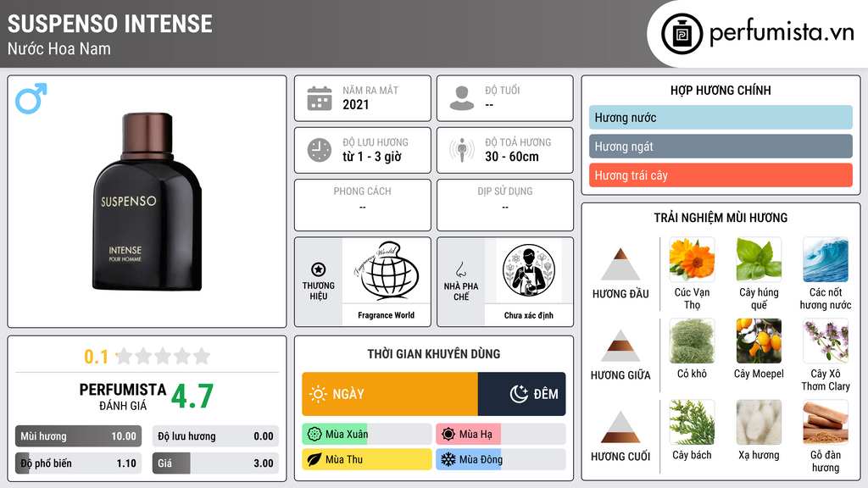Click the Độ lưu hương 0.00 rating bar

pyautogui.click(x=215, y=436)
